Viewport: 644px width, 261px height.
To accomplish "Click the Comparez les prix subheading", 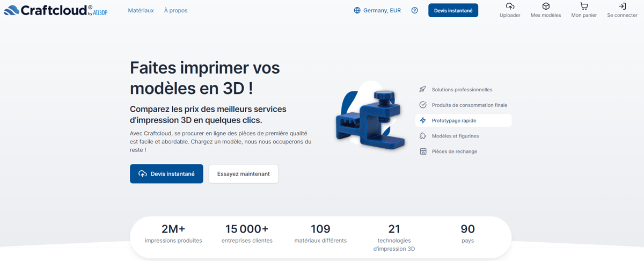I will coord(208,114).
